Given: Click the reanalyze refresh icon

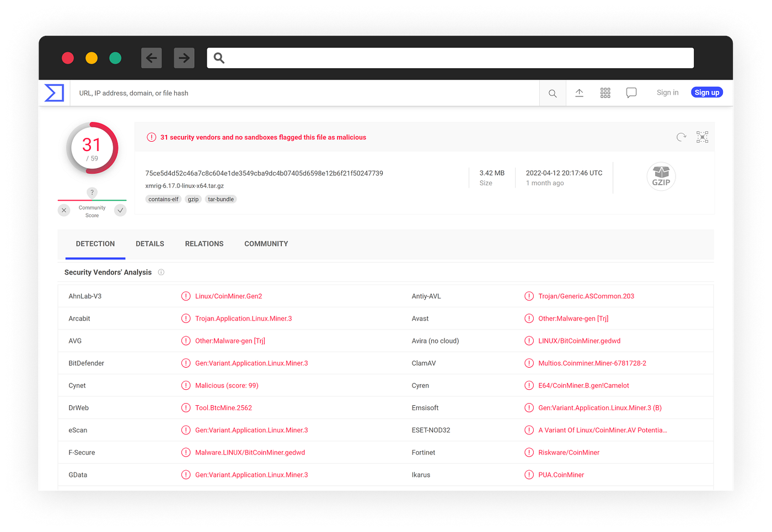Looking at the screenshot, I should (682, 137).
